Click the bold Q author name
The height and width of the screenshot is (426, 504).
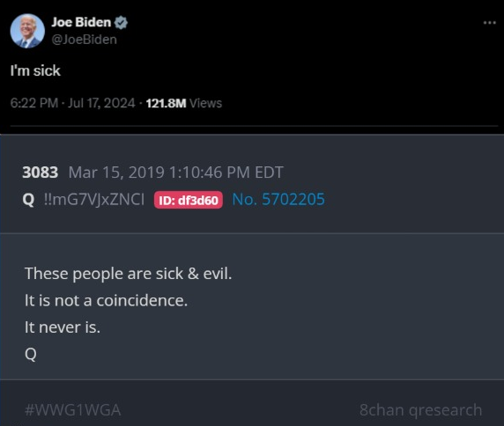28,200
